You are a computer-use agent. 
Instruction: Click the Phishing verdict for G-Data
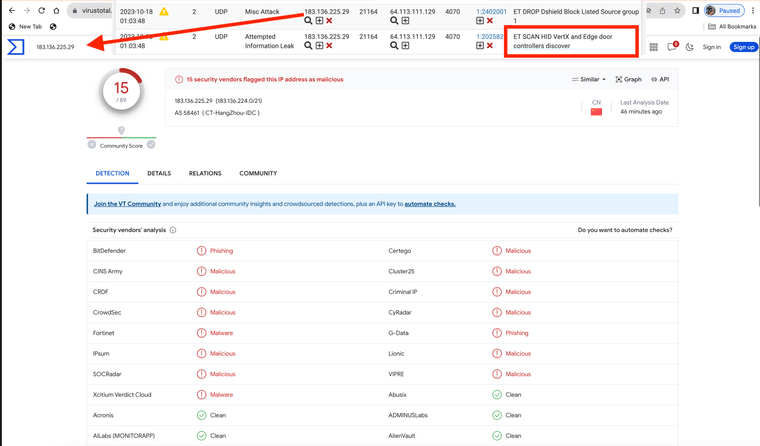[517, 333]
